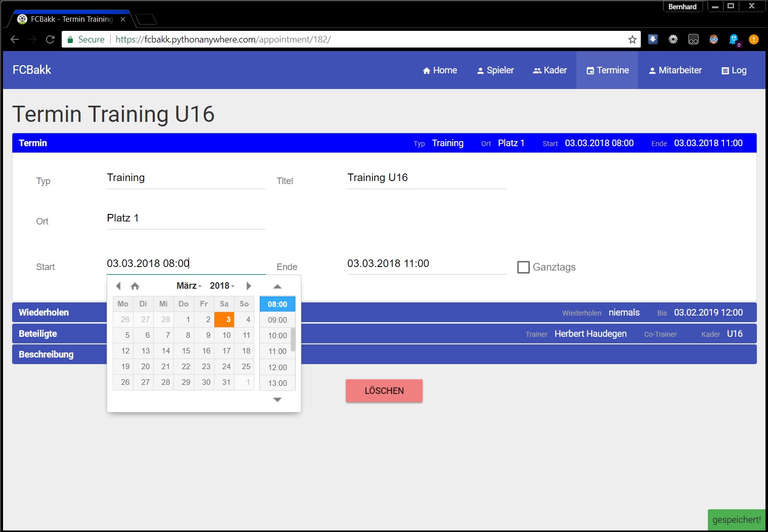This screenshot has height=532, width=768.
Task: Open the 2018 year dropdown
Action: click(x=222, y=286)
